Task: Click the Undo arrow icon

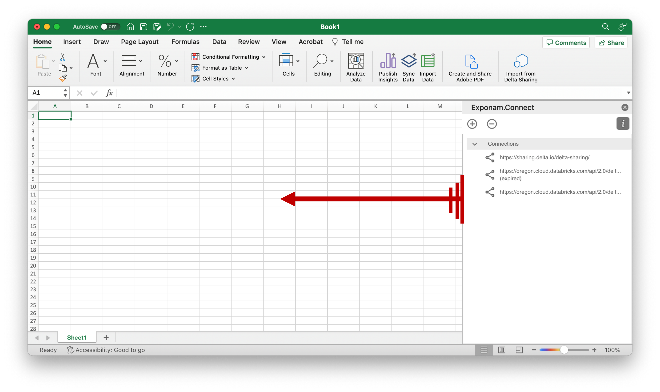Action: pos(170,27)
